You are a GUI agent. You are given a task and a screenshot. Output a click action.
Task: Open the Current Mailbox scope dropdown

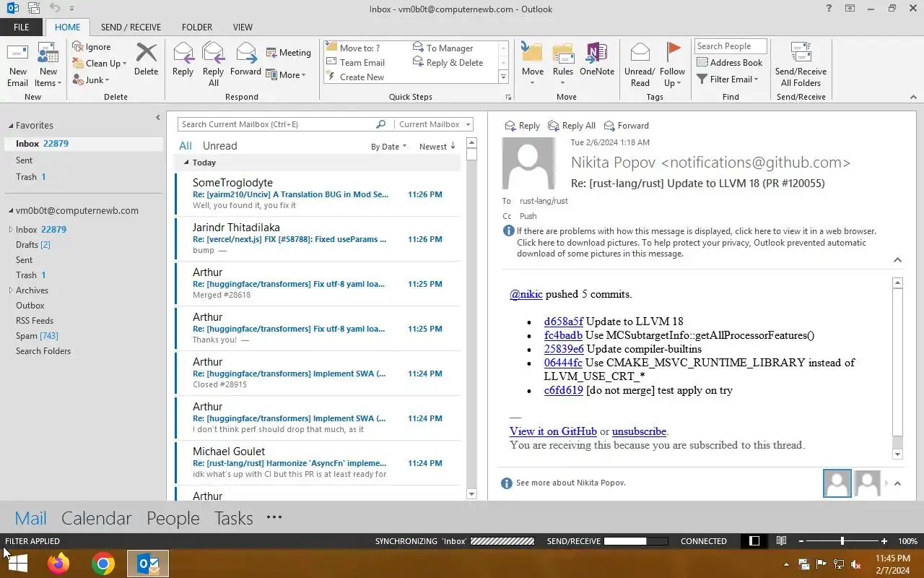click(x=434, y=124)
